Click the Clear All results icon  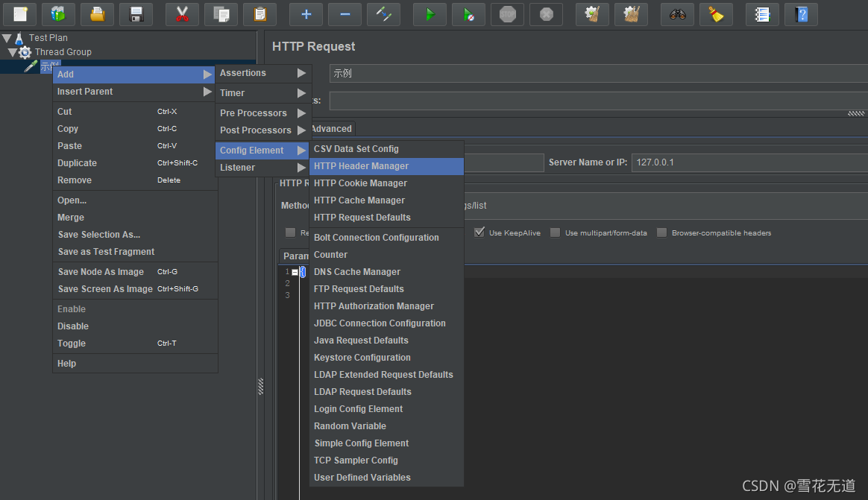click(x=631, y=14)
